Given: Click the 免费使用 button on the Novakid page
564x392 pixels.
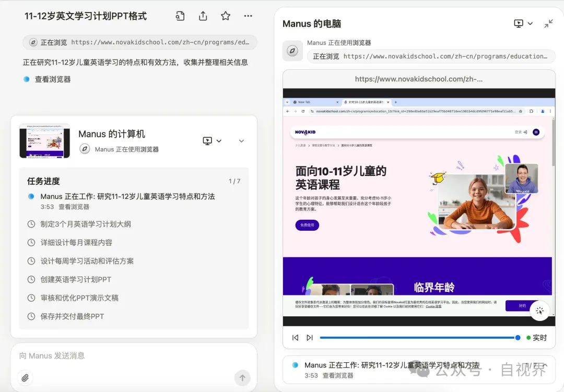Looking at the screenshot, I should (x=307, y=225).
